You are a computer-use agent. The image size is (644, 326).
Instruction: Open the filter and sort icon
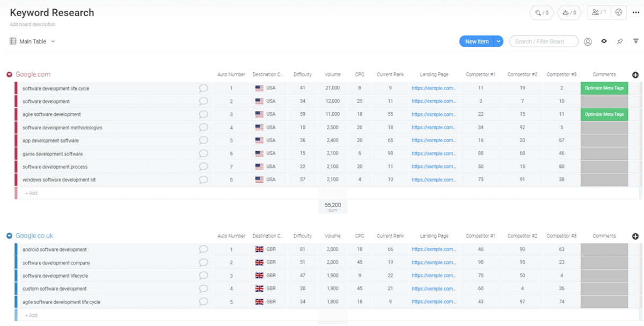tap(636, 41)
